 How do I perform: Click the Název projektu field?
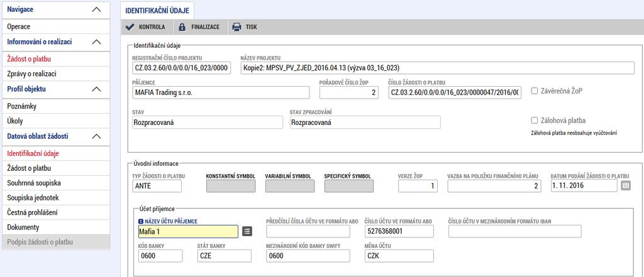point(438,68)
